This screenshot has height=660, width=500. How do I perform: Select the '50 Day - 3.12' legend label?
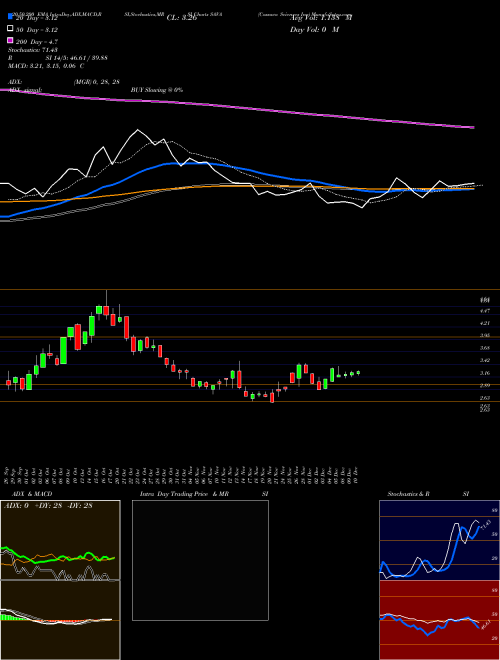click(37, 30)
